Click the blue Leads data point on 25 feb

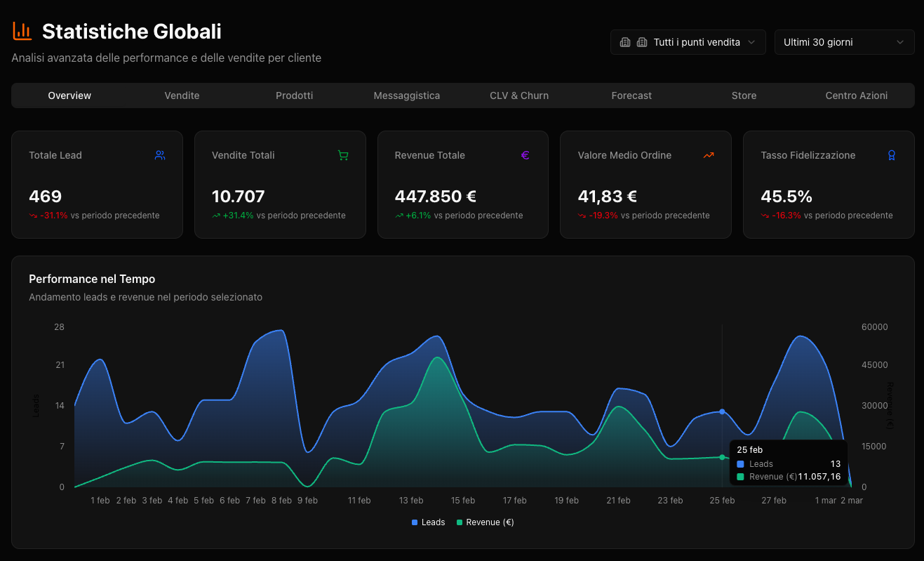(722, 411)
